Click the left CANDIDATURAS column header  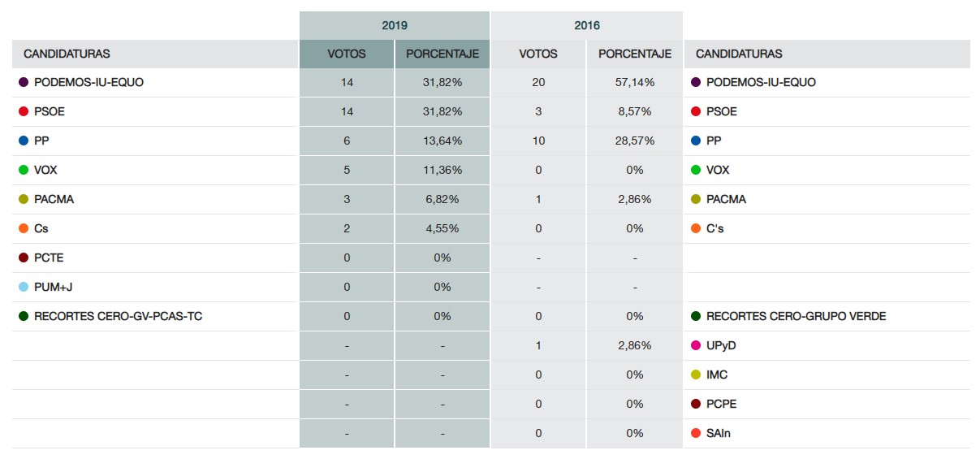point(67,54)
